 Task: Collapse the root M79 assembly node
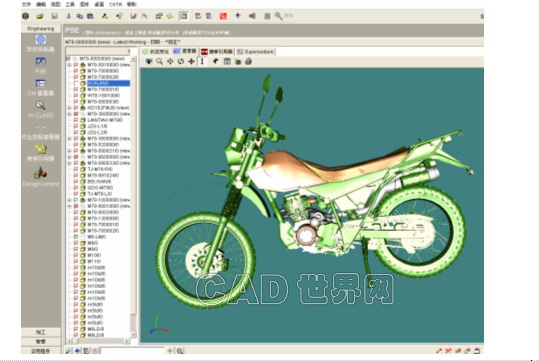coord(68,59)
